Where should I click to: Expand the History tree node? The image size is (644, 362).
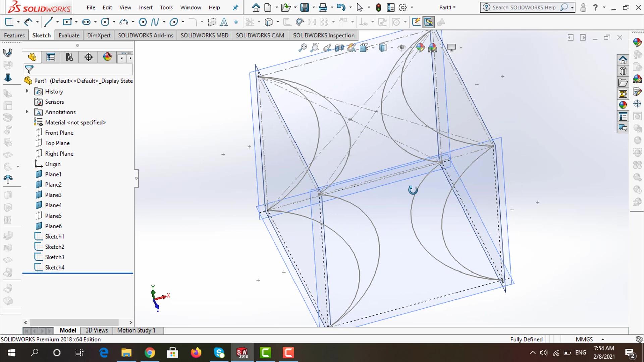27,91
